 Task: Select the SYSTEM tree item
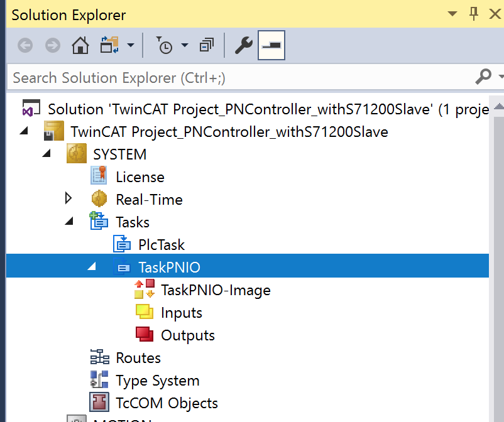(119, 154)
